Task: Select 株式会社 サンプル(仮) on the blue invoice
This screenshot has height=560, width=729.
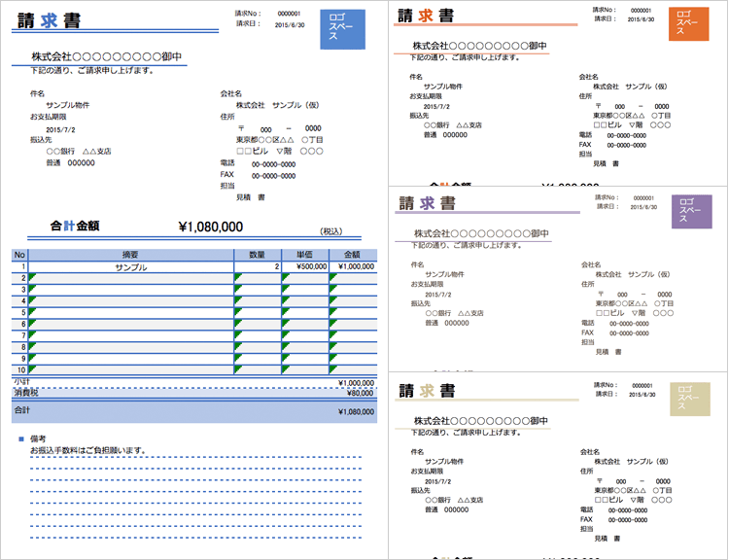Action: [x=278, y=105]
